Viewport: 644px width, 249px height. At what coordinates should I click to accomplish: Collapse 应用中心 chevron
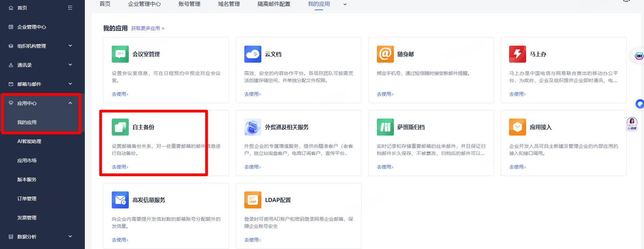pos(70,103)
